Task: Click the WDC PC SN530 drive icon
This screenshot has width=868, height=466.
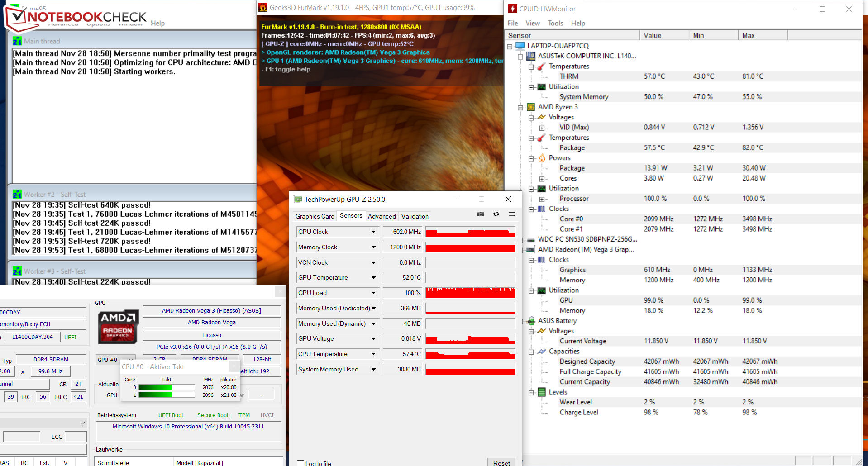Action: click(x=531, y=240)
